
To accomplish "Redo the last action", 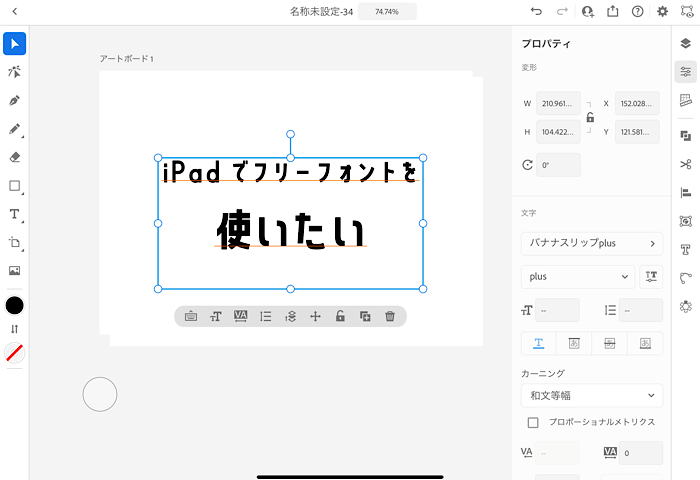I will pos(562,11).
